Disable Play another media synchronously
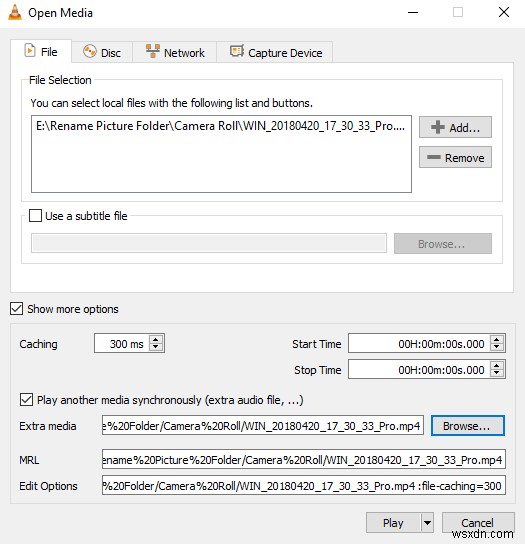The width and height of the screenshot is (525, 544). click(x=26, y=399)
